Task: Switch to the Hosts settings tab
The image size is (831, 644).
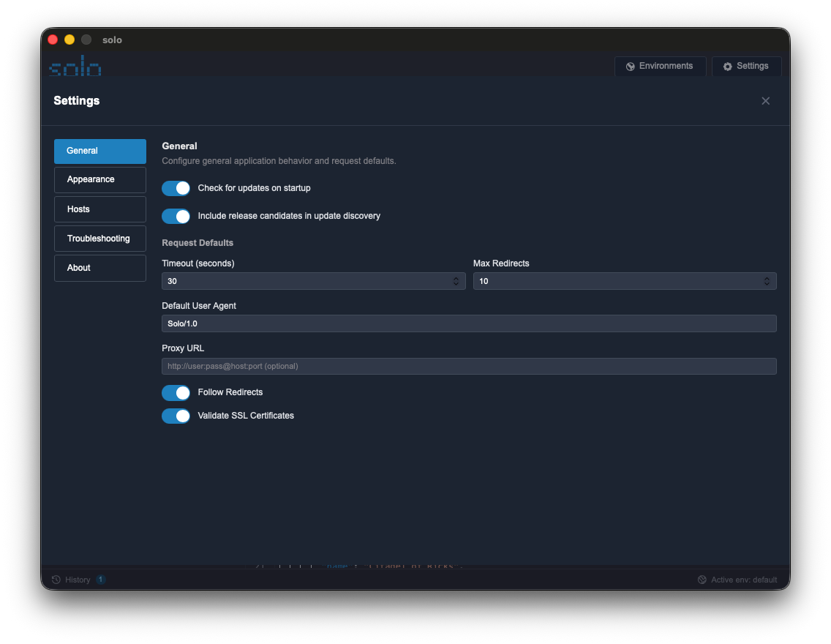Action: click(x=100, y=209)
